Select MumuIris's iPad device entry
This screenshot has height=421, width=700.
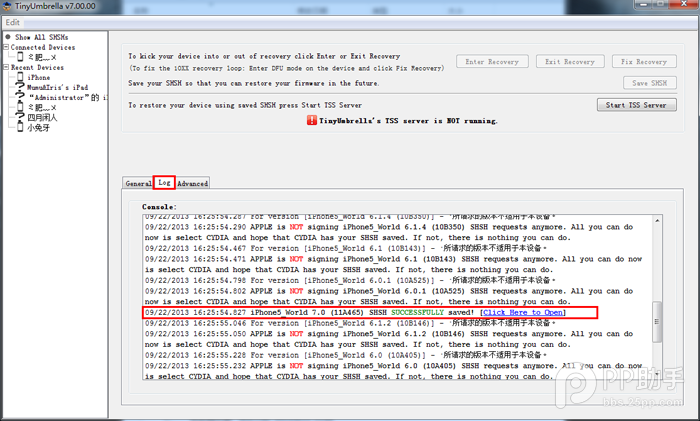[x=58, y=87]
